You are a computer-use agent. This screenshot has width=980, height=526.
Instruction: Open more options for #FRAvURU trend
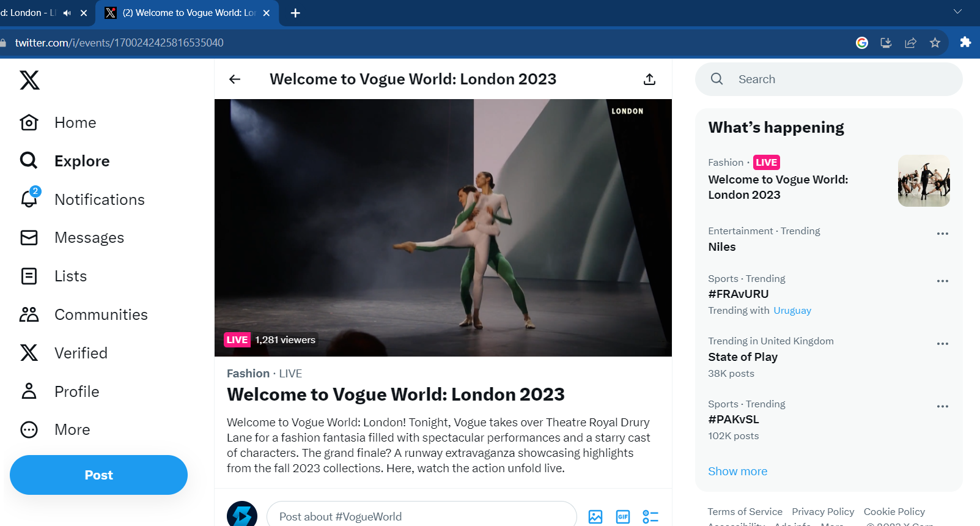[943, 281]
